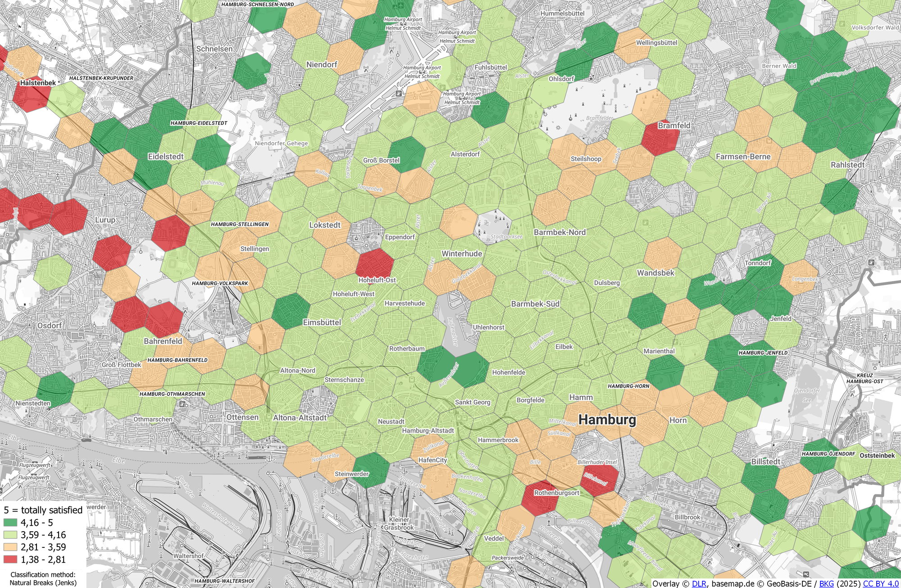Click the Natural Breaks (Jenks) classification text
The height and width of the screenshot is (588, 901).
43,583
